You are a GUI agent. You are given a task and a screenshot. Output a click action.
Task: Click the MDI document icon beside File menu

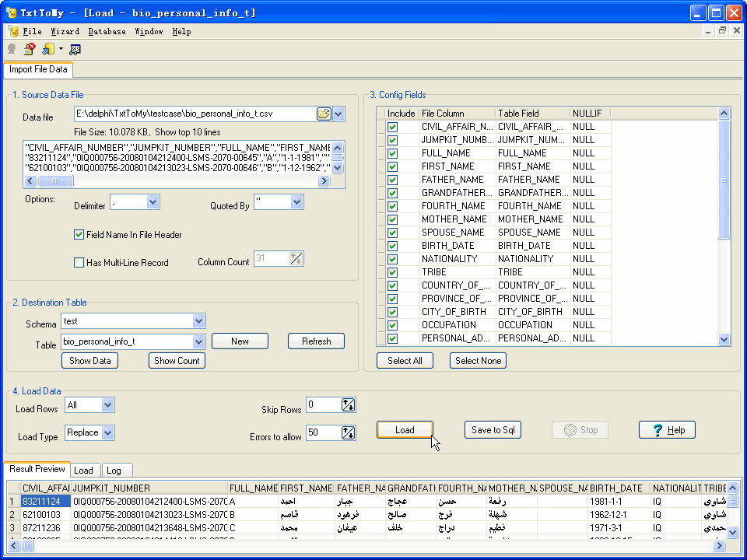tap(13, 31)
